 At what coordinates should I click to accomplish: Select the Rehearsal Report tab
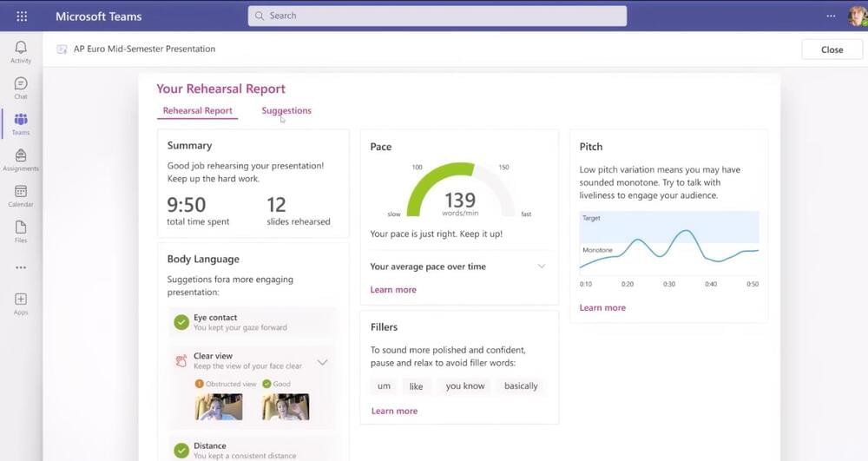click(198, 111)
